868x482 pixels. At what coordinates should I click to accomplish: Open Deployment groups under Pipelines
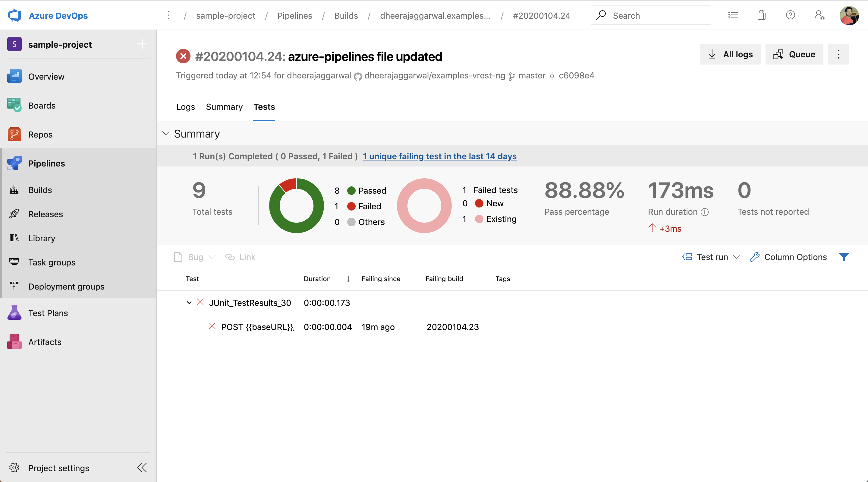[x=78, y=286]
